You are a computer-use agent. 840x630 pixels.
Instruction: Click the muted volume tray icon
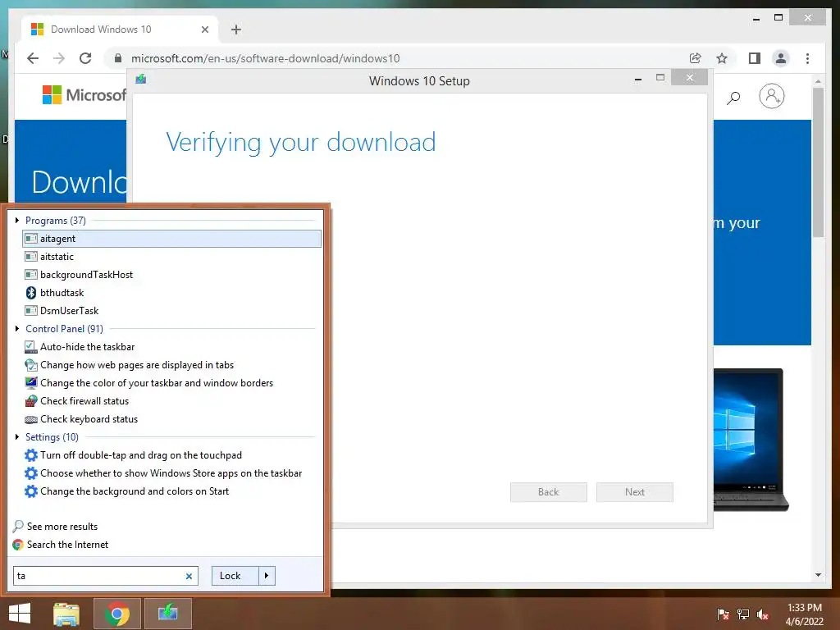pyautogui.click(x=763, y=614)
